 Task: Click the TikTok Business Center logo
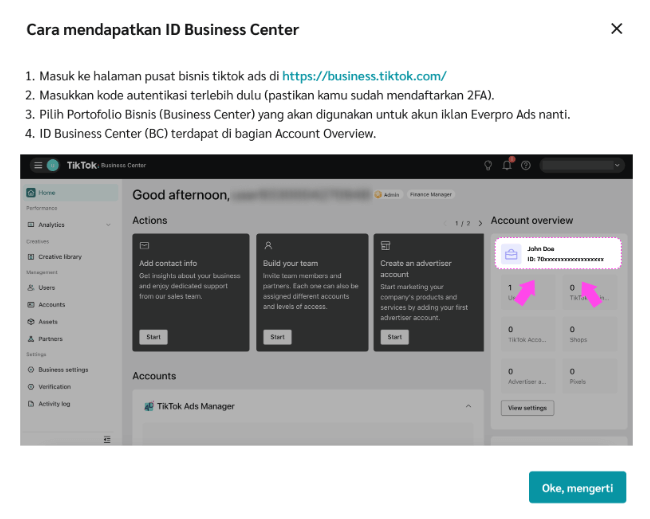106,165
